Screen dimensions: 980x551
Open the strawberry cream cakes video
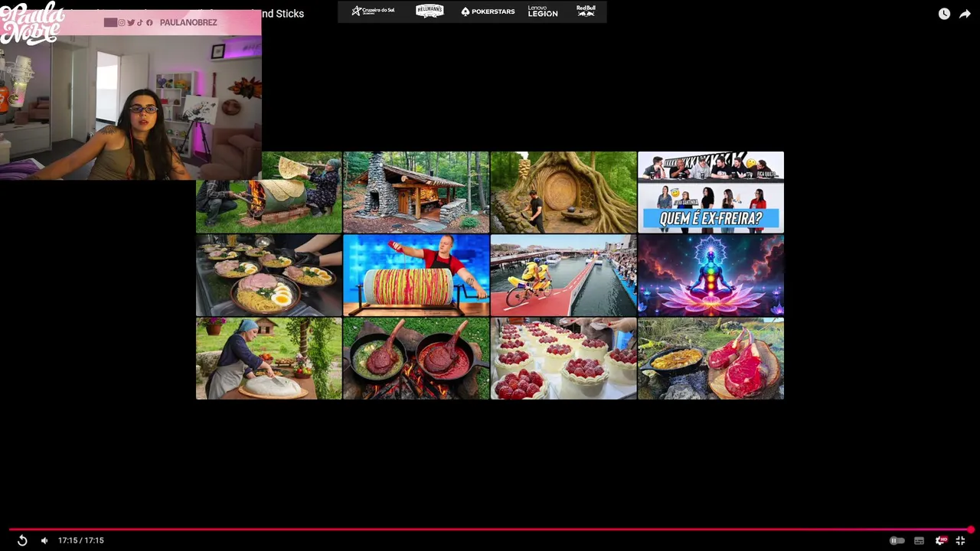[563, 359]
